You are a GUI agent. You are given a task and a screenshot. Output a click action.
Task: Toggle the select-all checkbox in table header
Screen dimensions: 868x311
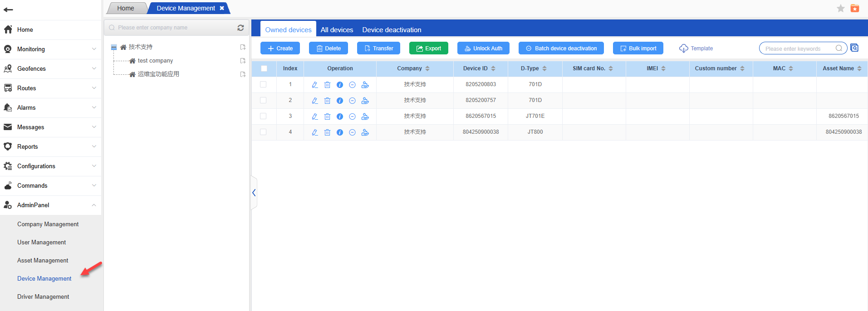tap(264, 68)
